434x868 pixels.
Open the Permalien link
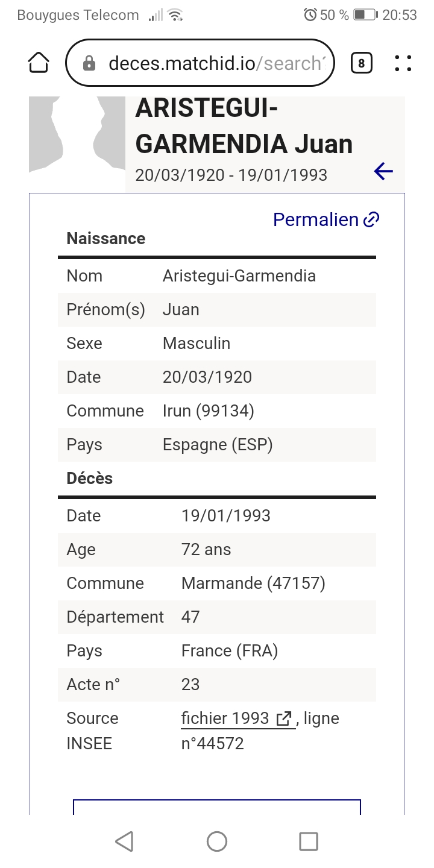[x=316, y=220]
